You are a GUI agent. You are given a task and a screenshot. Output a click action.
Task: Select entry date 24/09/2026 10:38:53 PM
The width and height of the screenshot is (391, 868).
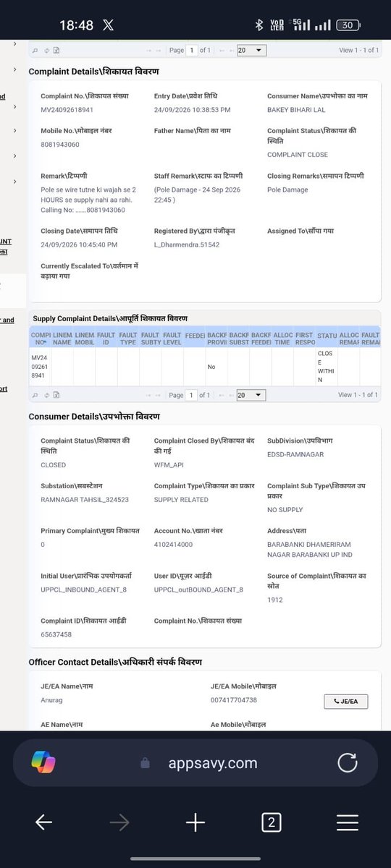192,110
